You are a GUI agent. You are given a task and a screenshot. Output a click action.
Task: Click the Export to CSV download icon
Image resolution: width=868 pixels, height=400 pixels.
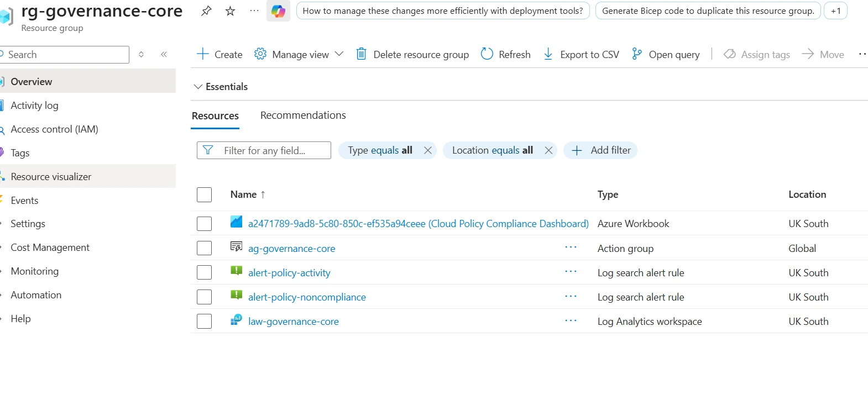[x=548, y=54]
